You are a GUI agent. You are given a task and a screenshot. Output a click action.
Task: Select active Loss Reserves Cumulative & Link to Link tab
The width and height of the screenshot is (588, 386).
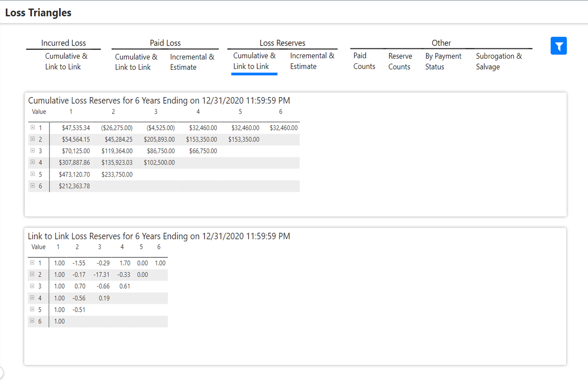(254, 61)
